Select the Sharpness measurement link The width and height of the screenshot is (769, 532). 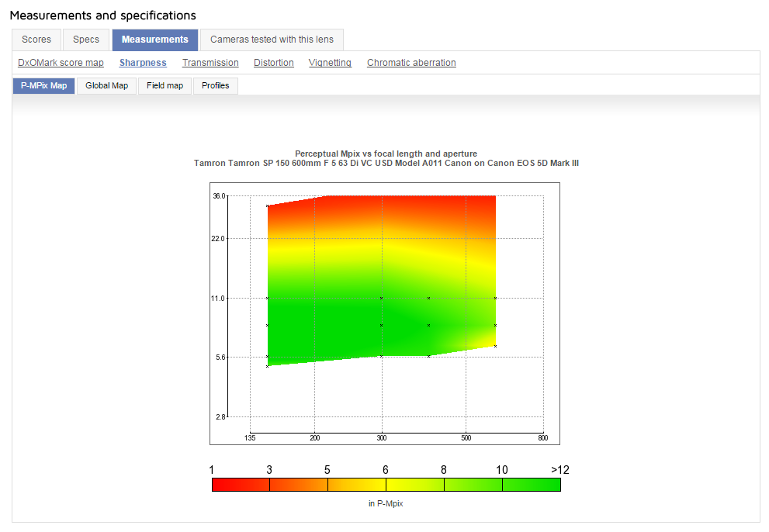[143, 63]
